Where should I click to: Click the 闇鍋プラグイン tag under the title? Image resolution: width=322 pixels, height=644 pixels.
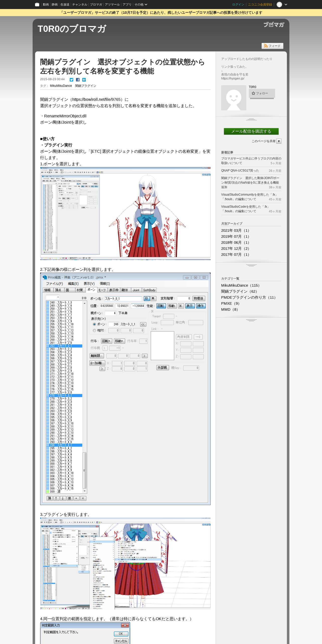(86, 86)
